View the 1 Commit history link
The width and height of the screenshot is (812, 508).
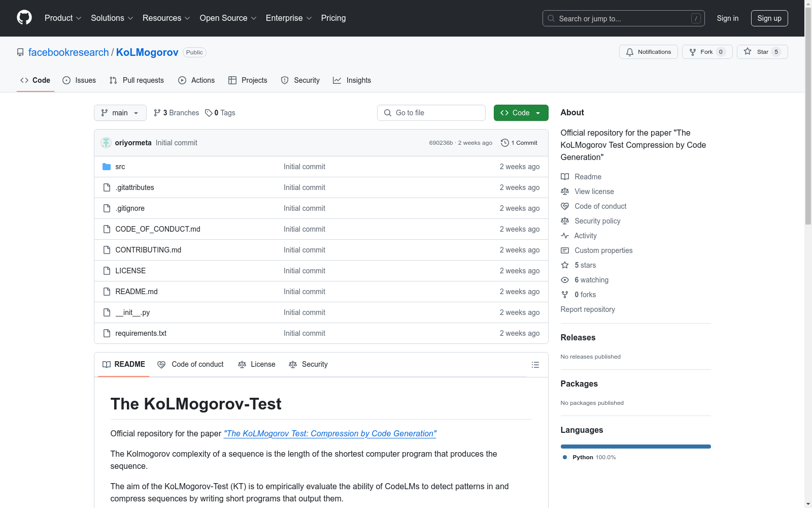[x=519, y=143]
